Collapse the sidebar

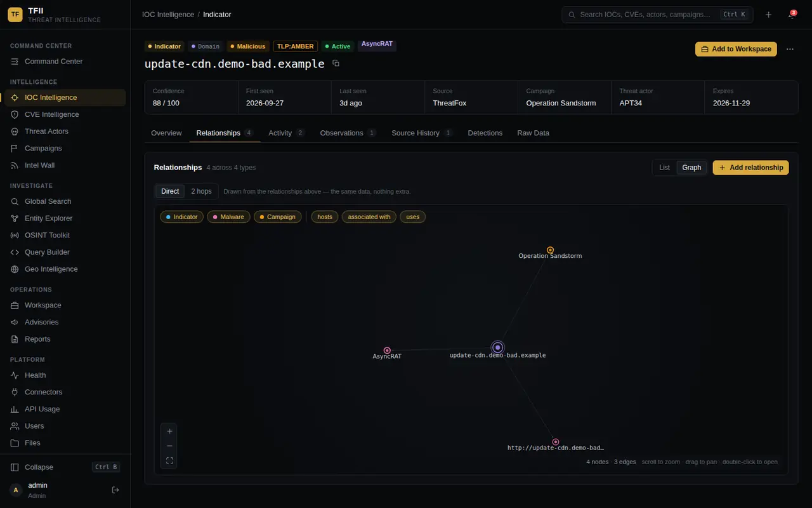click(65, 467)
